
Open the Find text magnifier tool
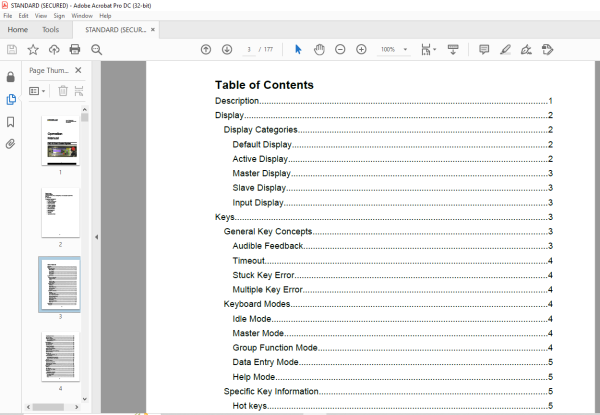[x=96, y=49]
